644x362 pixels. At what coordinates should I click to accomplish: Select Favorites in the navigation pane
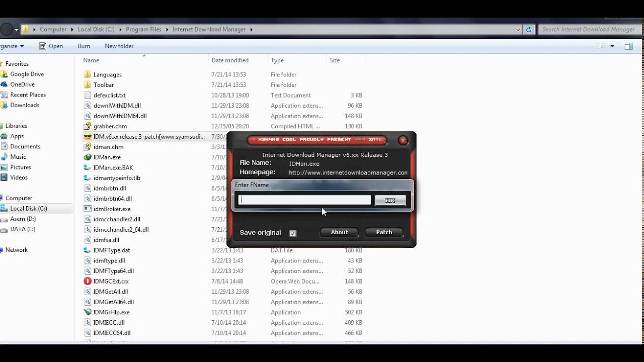(17, 64)
